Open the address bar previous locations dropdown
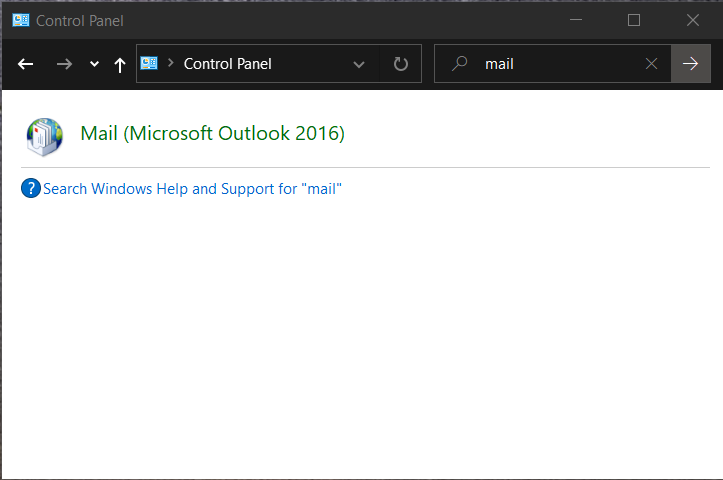Image resolution: width=723 pixels, height=480 pixels. point(359,64)
